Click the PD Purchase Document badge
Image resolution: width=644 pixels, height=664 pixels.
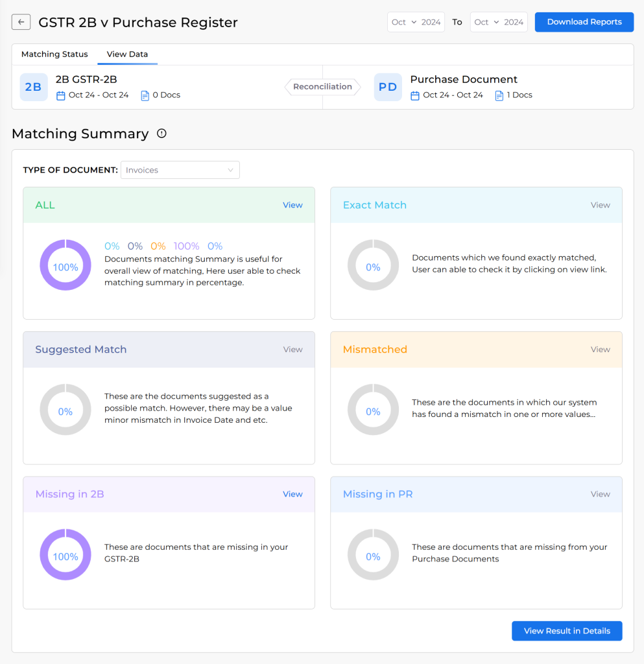pyautogui.click(x=388, y=87)
